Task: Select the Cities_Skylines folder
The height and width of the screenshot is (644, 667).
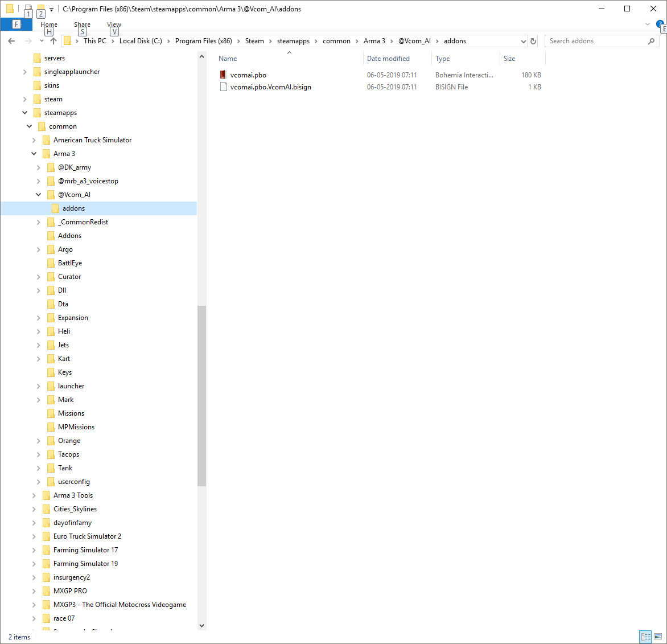Action: [x=75, y=509]
